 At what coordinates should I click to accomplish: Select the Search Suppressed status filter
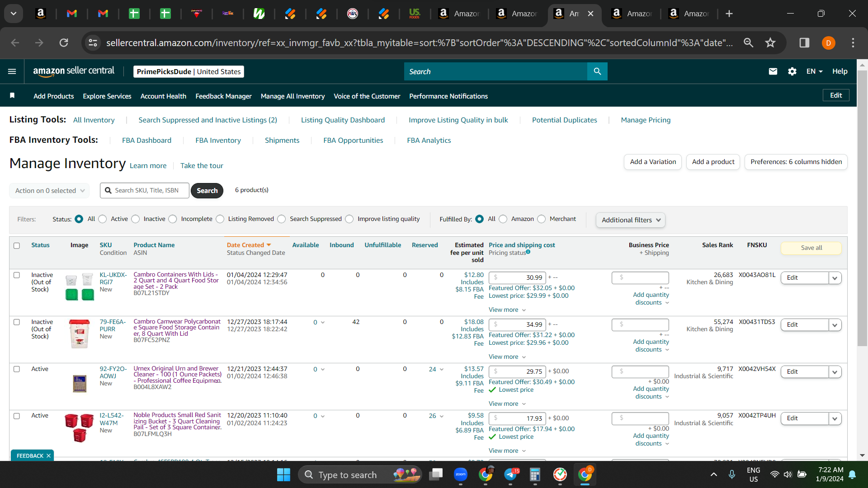282,219
